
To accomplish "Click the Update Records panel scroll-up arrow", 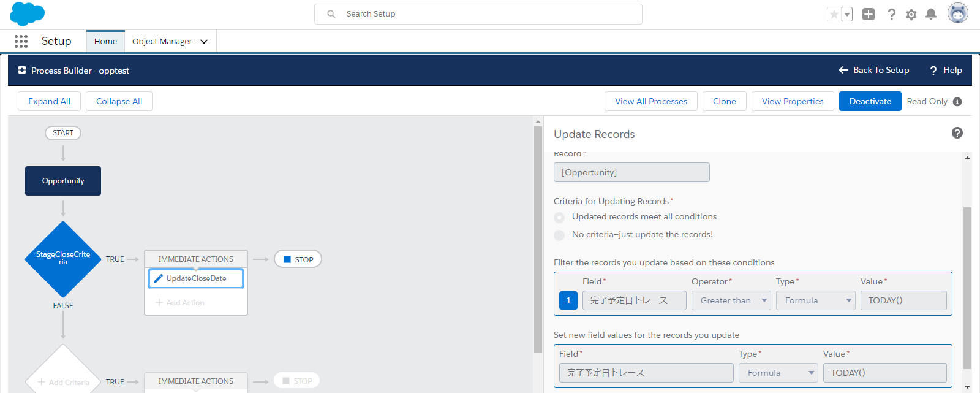I will tap(968, 158).
